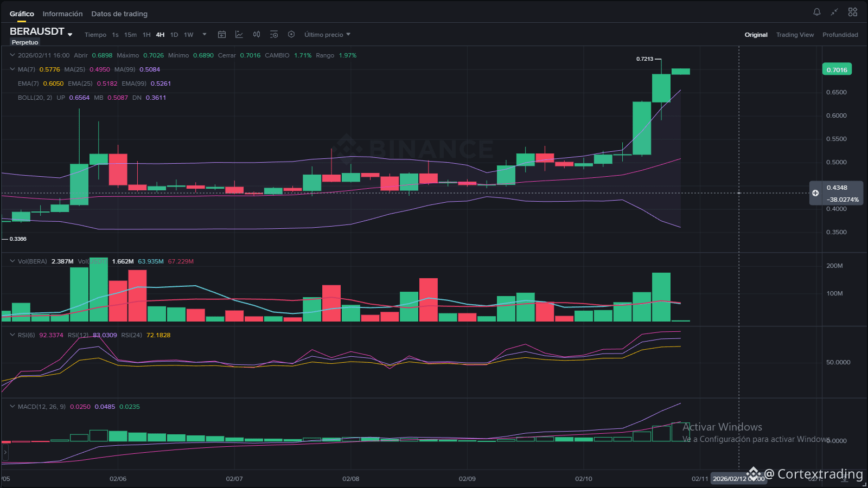Click the current price tag 0.7016
This screenshot has width=868, height=488.
tap(837, 70)
